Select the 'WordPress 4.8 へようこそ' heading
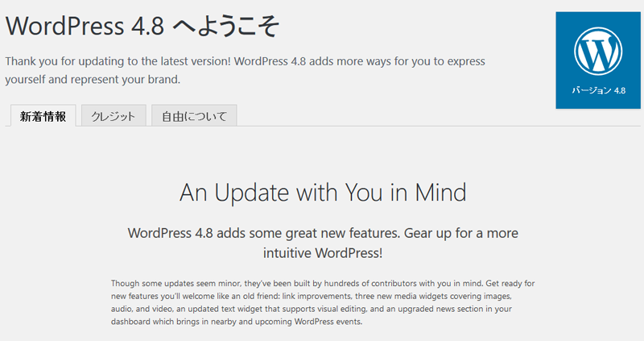The height and width of the screenshot is (341, 644). (142, 26)
